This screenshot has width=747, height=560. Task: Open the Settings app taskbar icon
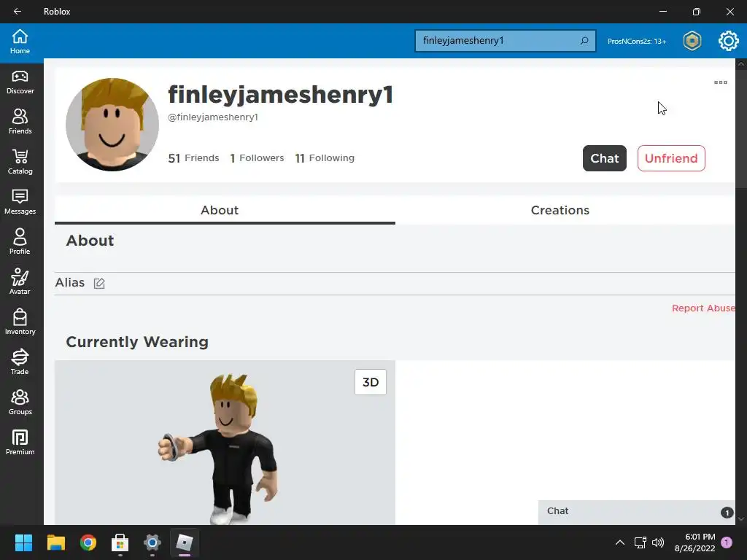152,542
